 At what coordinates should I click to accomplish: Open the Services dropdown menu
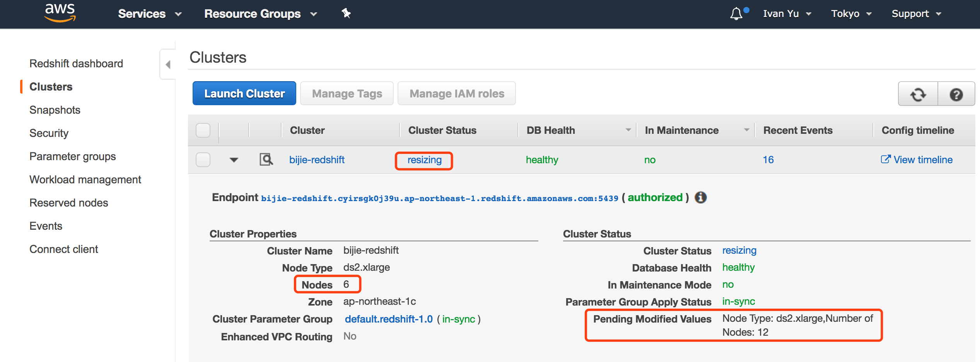[150, 14]
